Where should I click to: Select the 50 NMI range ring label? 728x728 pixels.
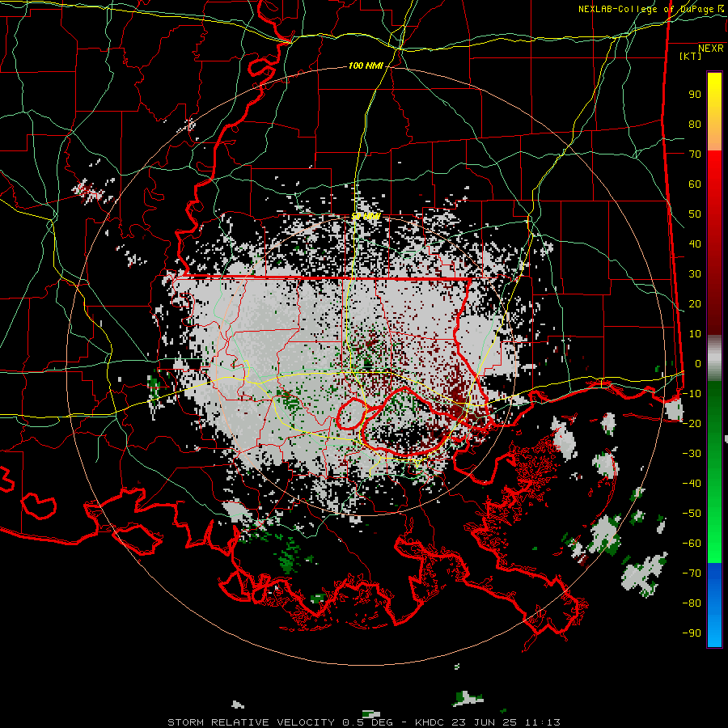[x=366, y=216]
